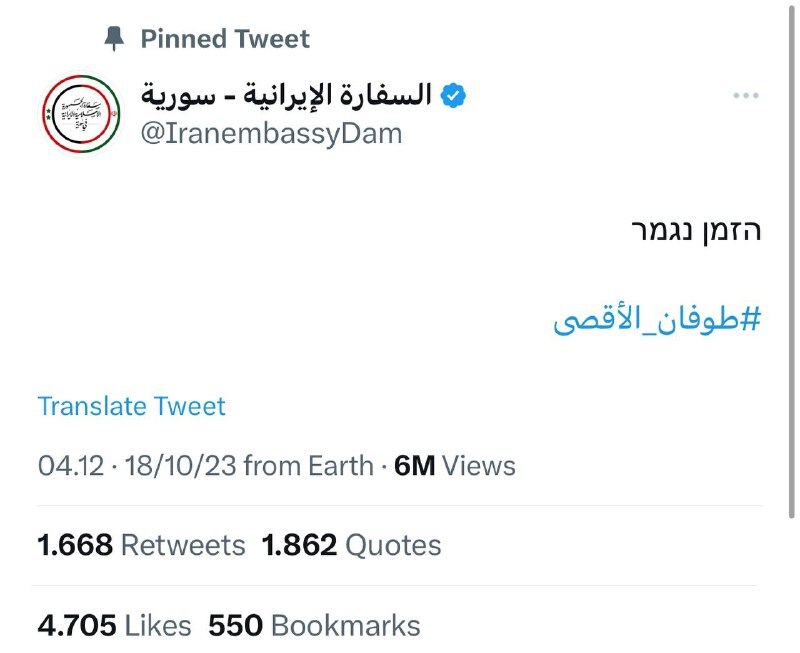This screenshot has height=653, width=800.
Task: View the 4.705 Likes list
Action: pos(114,625)
